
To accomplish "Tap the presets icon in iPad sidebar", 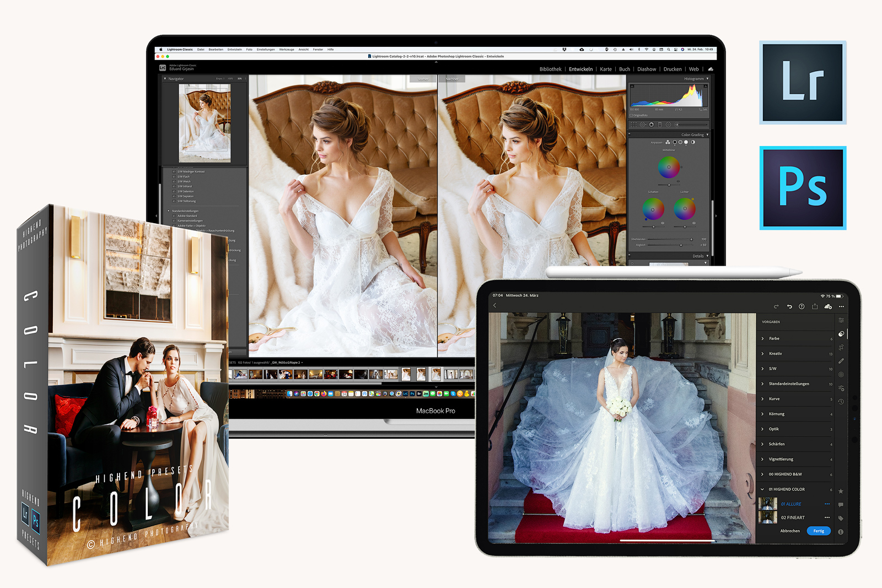I will [841, 334].
